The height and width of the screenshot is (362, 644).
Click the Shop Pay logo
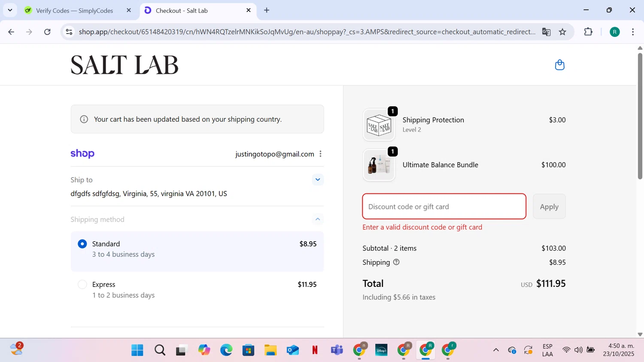tap(82, 154)
